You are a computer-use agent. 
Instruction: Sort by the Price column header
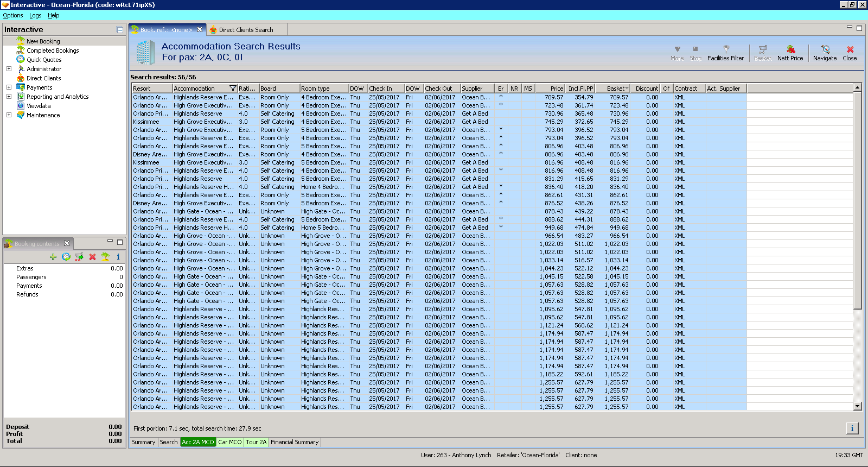coord(551,89)
